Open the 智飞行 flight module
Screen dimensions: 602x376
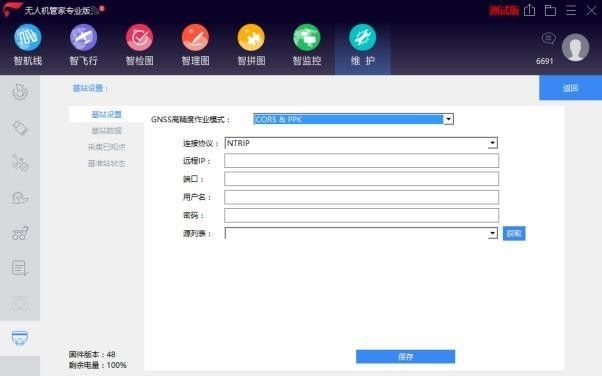point(83,45)
